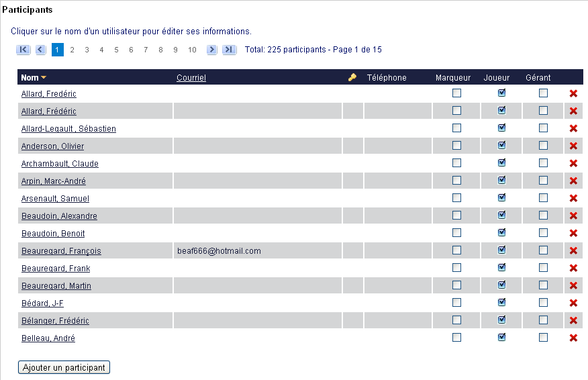588x380 pixels.
Task: Open Beaudoin, Alexandre participant link
Action: tap(59, 216)
